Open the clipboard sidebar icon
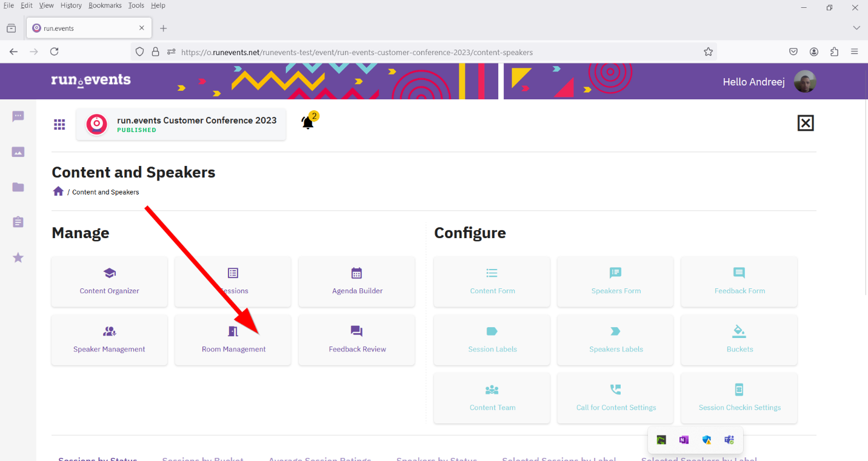Viewport: 868px width, 461px height. 18,222
